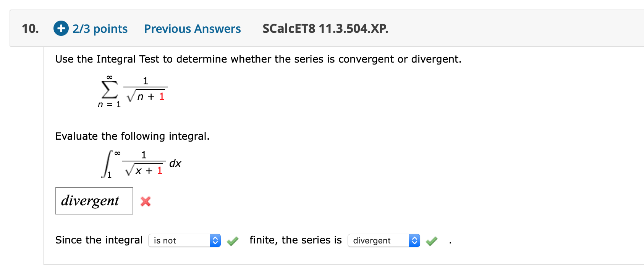Click the summation lower limit 'n = 1'

coord(109,104)
